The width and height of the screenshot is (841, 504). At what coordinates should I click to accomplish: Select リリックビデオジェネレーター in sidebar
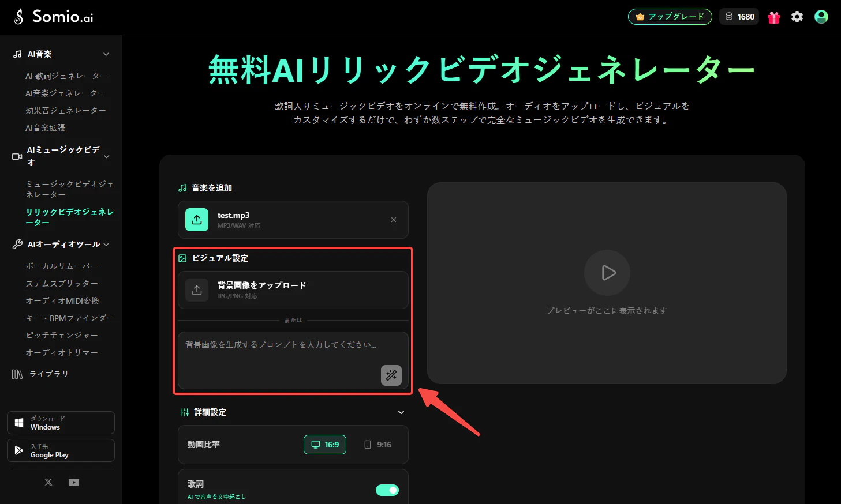point(70,217)
